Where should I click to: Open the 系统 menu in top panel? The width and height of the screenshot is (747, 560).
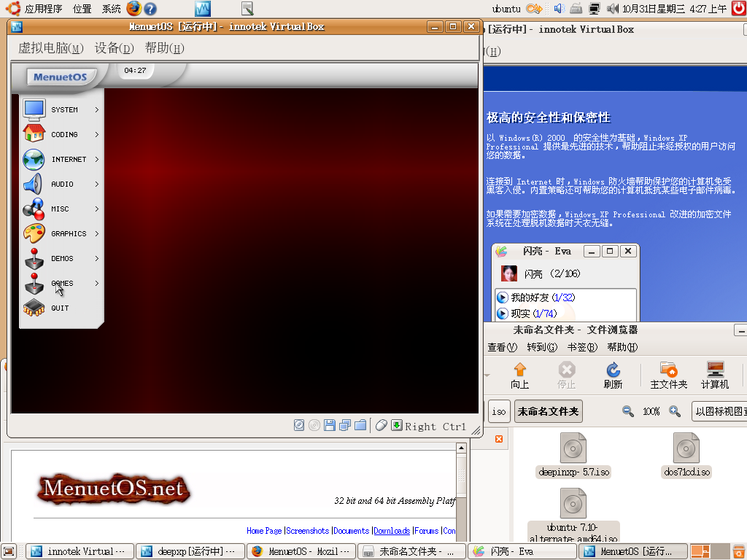tap(112, 9)
